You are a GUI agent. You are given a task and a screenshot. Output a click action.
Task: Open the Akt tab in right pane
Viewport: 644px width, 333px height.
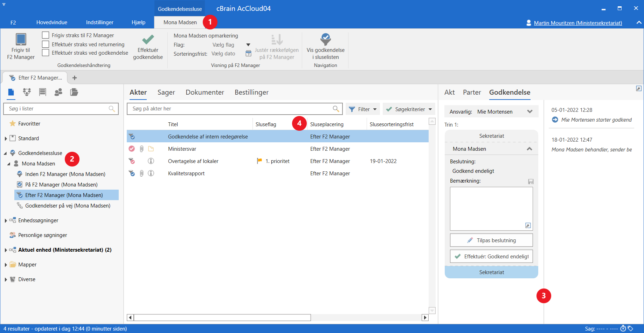[x=449, y=92]
